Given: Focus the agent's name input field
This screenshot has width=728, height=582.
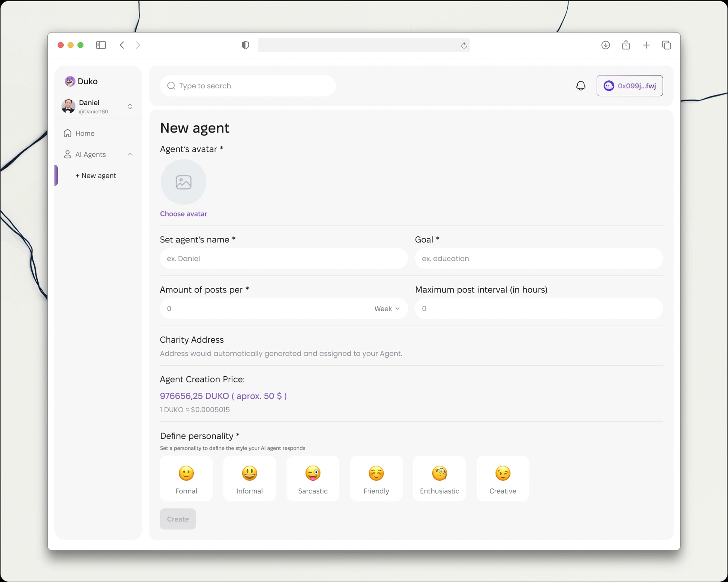Looking at the screenshot, I should coord(284,259).
